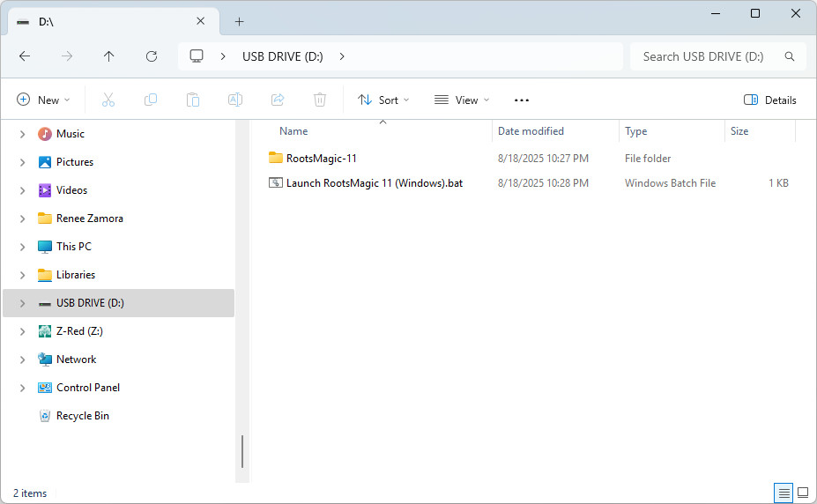Screen dimensions: 817x504
Task: Expand the Z-Red (Z:) tree node
Action: click(22, 331)
